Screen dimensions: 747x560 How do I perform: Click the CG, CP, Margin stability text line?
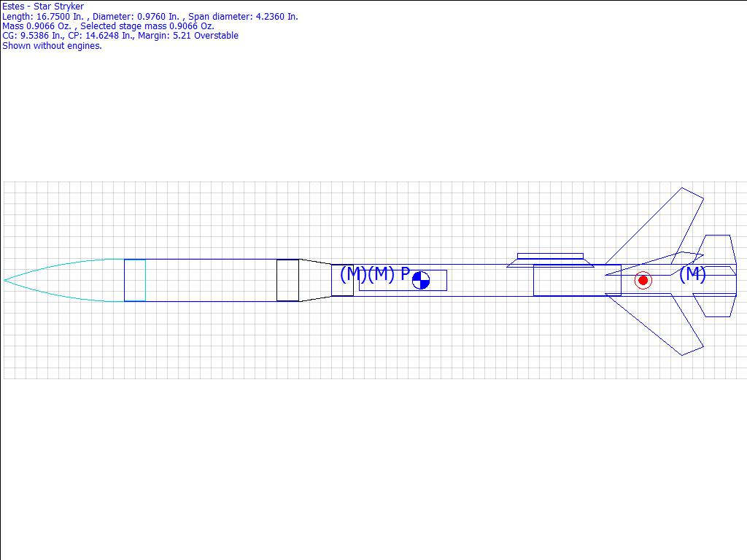[120, 36]
